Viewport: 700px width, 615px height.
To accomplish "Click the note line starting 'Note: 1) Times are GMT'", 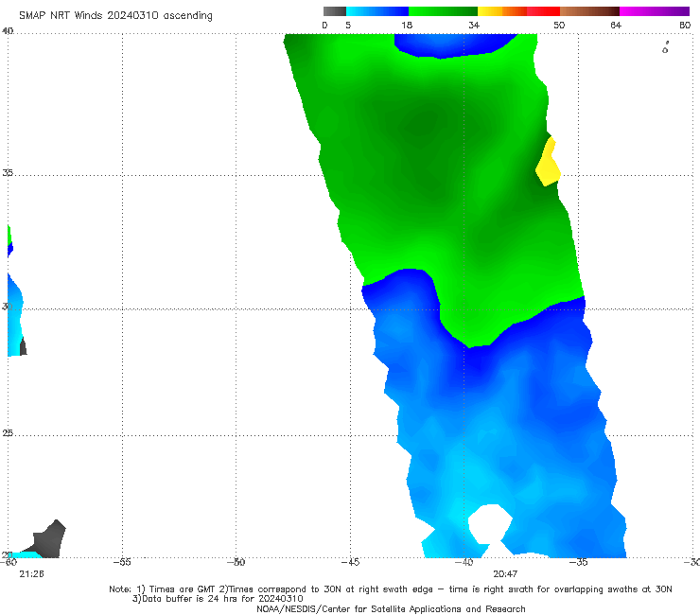I will tap(390, 589).
